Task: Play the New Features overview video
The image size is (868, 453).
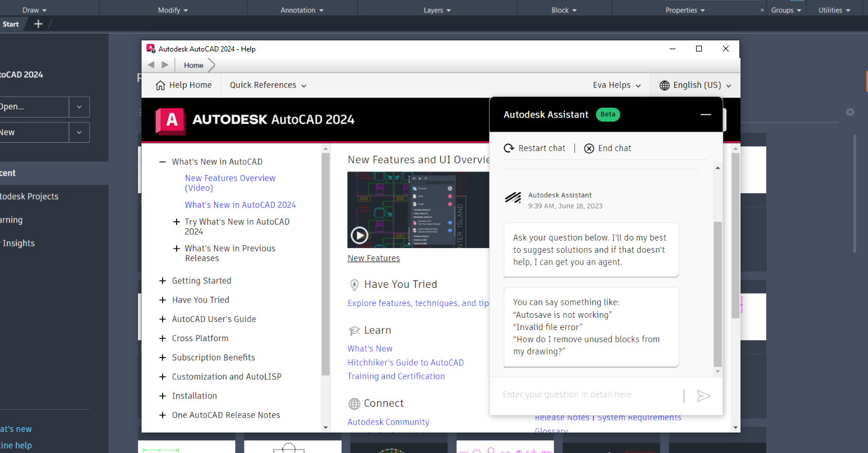Action: [x=359, y=235]
